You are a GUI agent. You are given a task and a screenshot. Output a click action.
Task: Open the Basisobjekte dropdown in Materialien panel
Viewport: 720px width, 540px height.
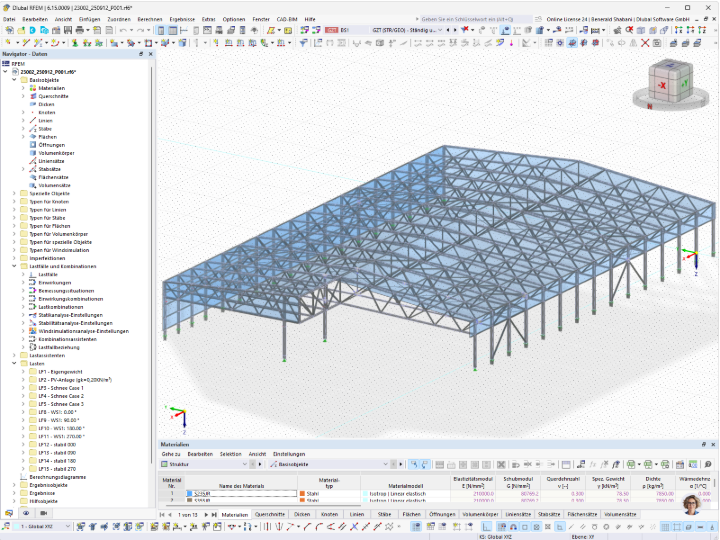[385, 464]
